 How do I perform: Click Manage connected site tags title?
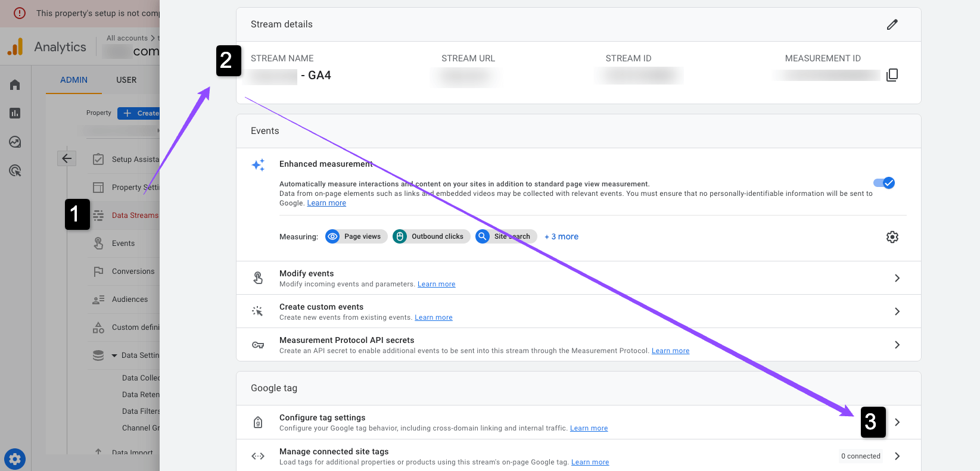[334, 451]
